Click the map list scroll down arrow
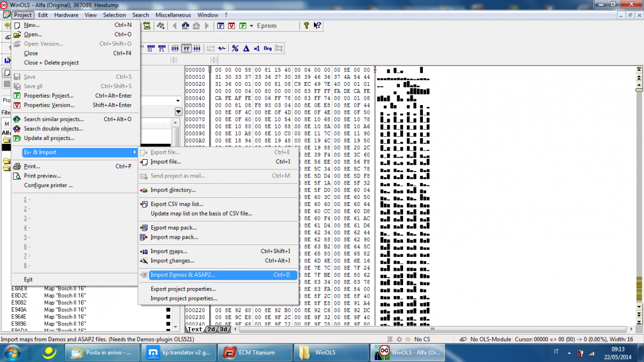Screen dimensions: 644x362 point(175,326)
